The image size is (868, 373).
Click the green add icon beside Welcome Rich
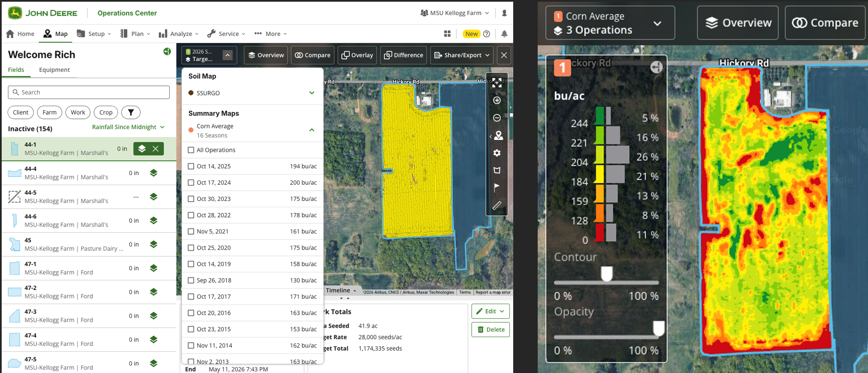coord(167,52)
